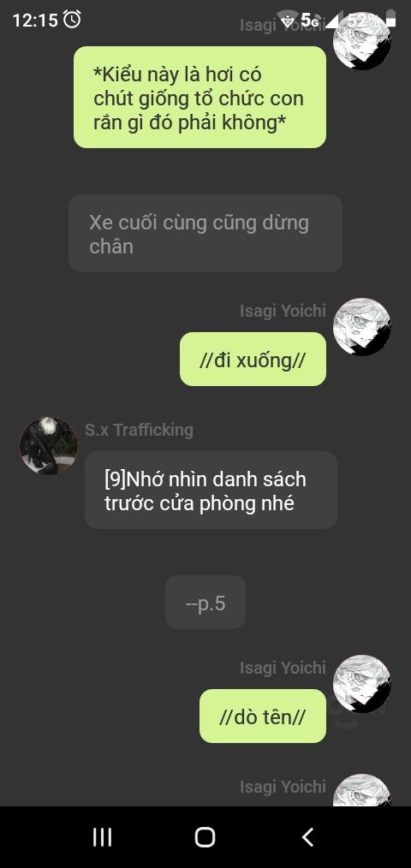Tap the topmost Isagi Yoichi avatar

coord(361,42)
